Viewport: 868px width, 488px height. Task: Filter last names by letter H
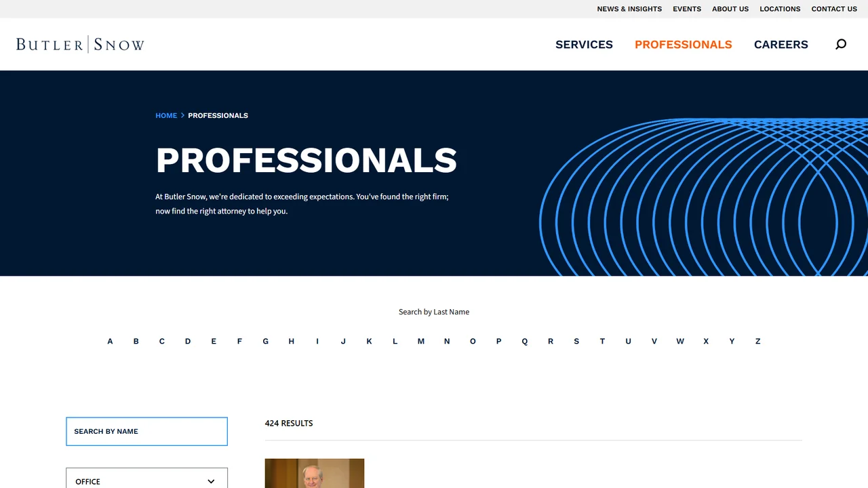pos(292,341)
